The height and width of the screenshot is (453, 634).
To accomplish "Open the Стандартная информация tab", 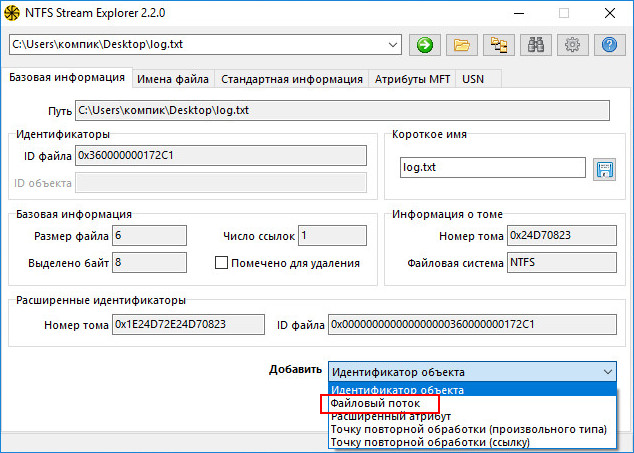I will [x=292, y=79].
